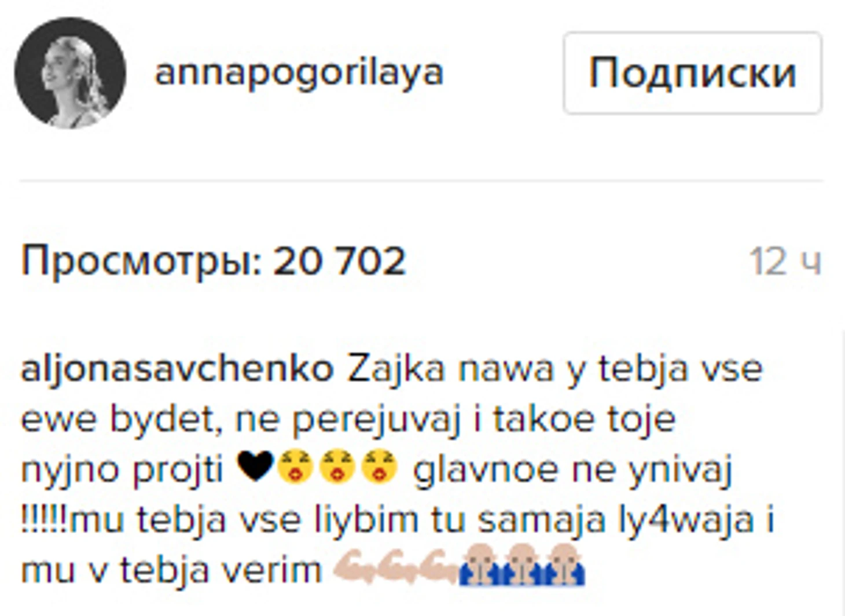Click the first praying hands emoji

(480, 564)
